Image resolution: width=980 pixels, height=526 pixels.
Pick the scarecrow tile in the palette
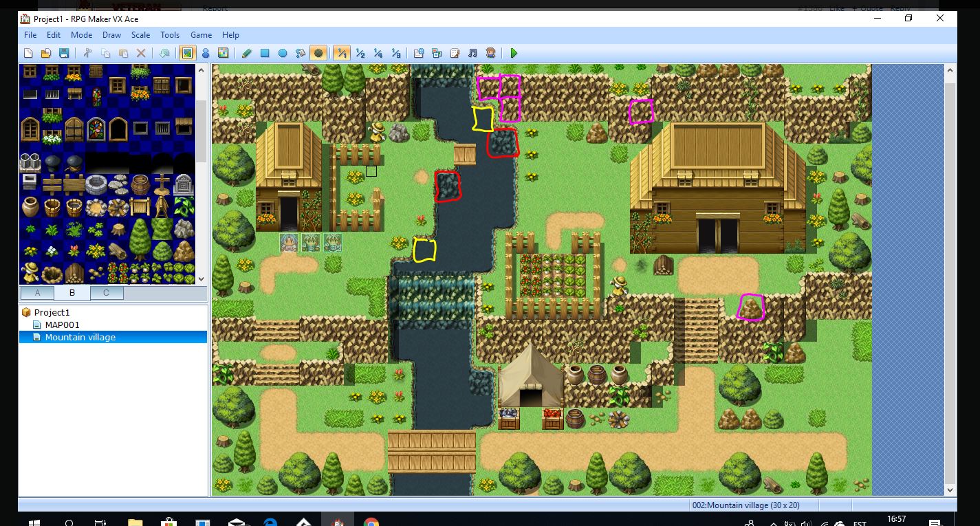pos(30,272)
